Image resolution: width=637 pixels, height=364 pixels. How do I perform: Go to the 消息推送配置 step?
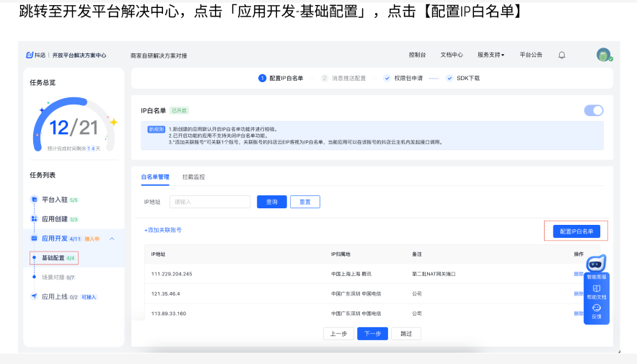pyautogui.click(x=349, y=79)
